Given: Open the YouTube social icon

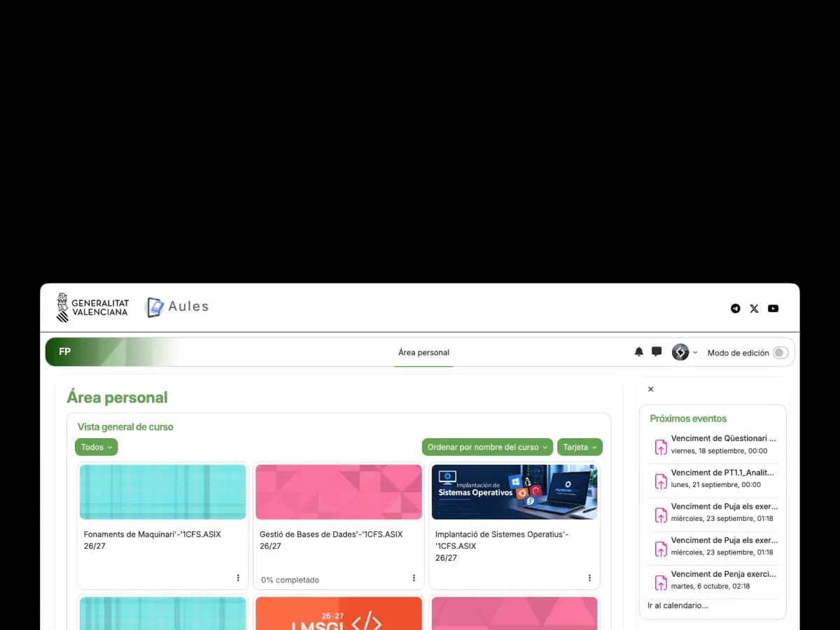Looking at the screenshot, I should [773, 309].
